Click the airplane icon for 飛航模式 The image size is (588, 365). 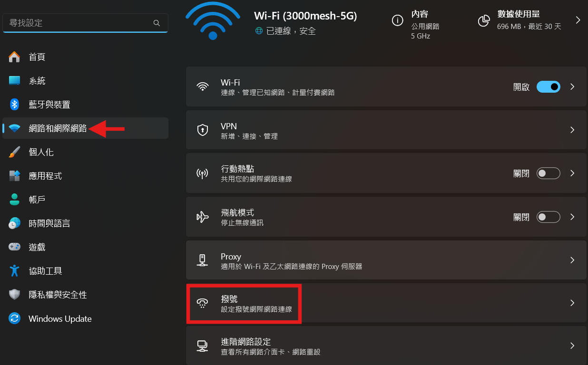tap(203, 217)
